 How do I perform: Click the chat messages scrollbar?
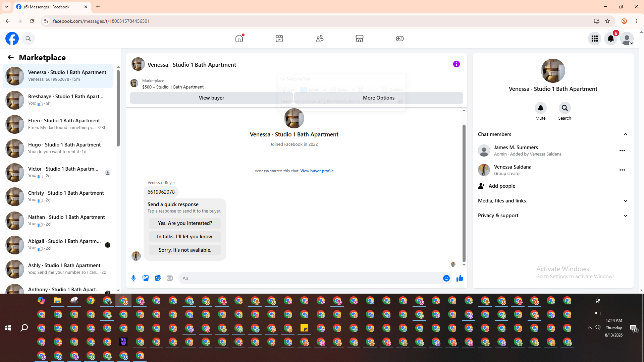pyautogui.click(x=464, y=193)
